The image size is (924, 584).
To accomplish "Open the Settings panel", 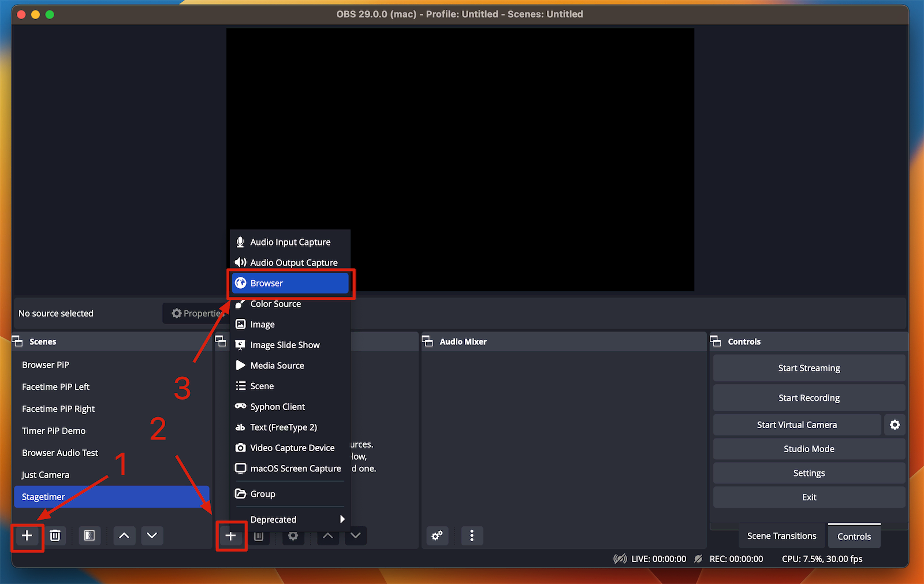I will coord(808,473).
